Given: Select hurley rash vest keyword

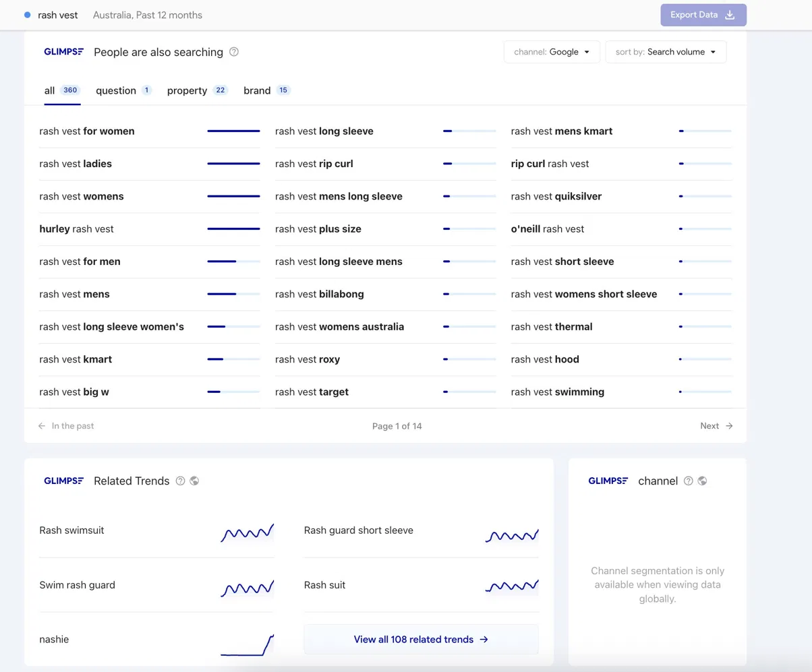Looking at the screenshot, I should (x=77, y=229).
